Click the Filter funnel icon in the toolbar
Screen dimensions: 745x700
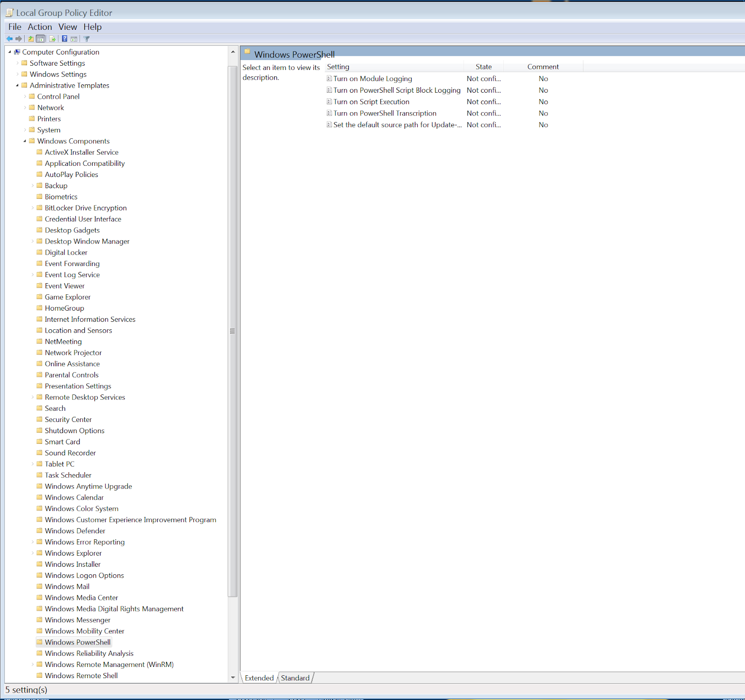tap(87, 39)
